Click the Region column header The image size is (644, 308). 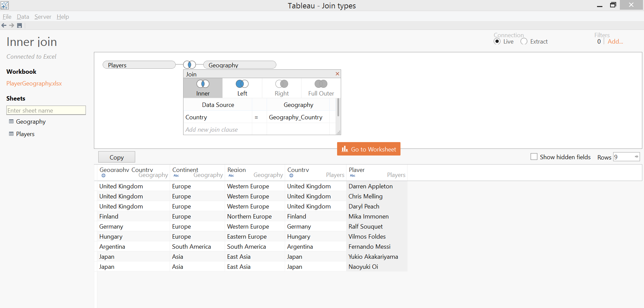click(x=255, y=172)
